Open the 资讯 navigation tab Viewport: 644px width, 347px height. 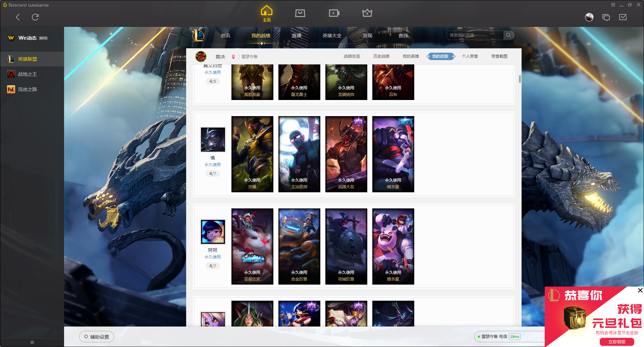point(225,36)
